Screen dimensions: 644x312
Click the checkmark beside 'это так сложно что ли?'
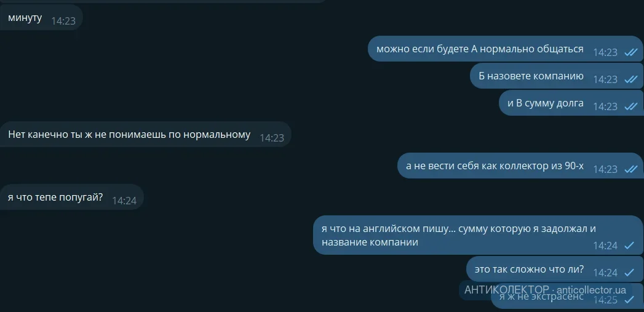[x=629, y=273]
